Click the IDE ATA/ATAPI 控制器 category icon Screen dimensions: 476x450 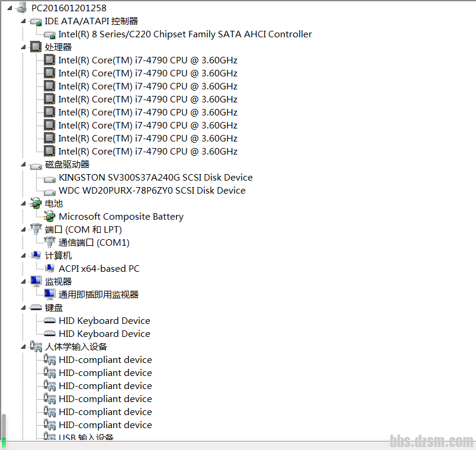click(36, 21)
